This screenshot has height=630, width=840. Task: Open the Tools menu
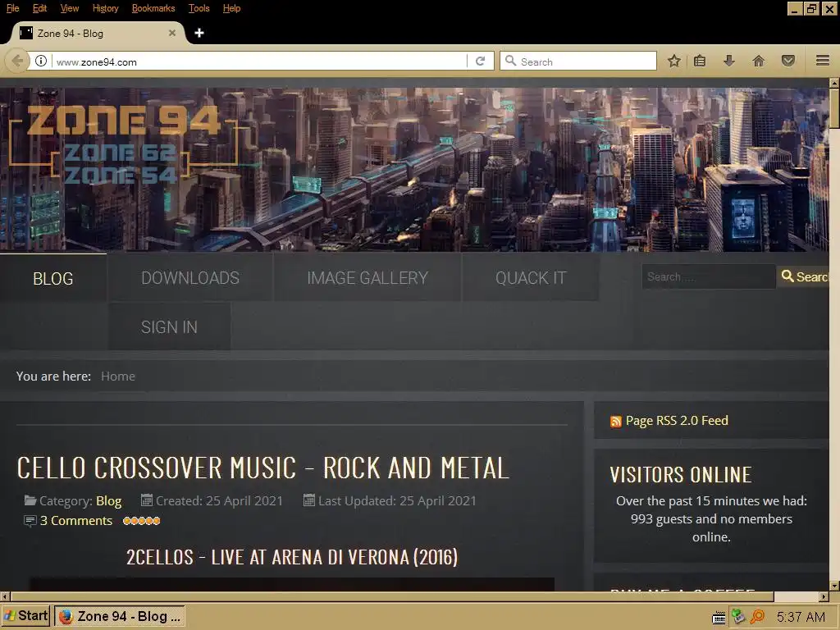click(x=199, y=8)
